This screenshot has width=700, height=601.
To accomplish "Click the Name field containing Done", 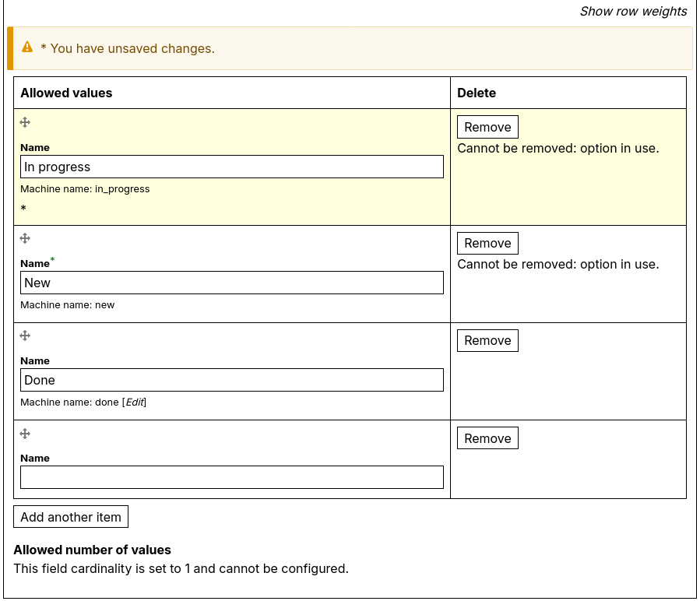I will coord(231,380).
